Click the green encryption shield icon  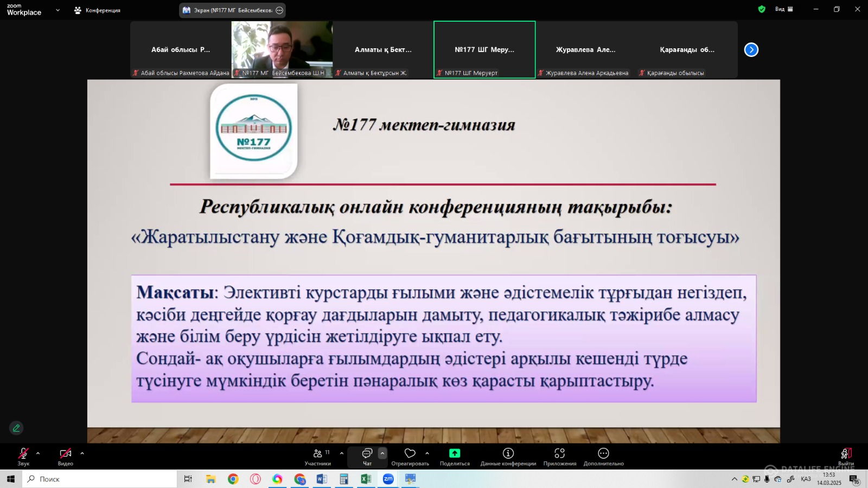(762, 9)
